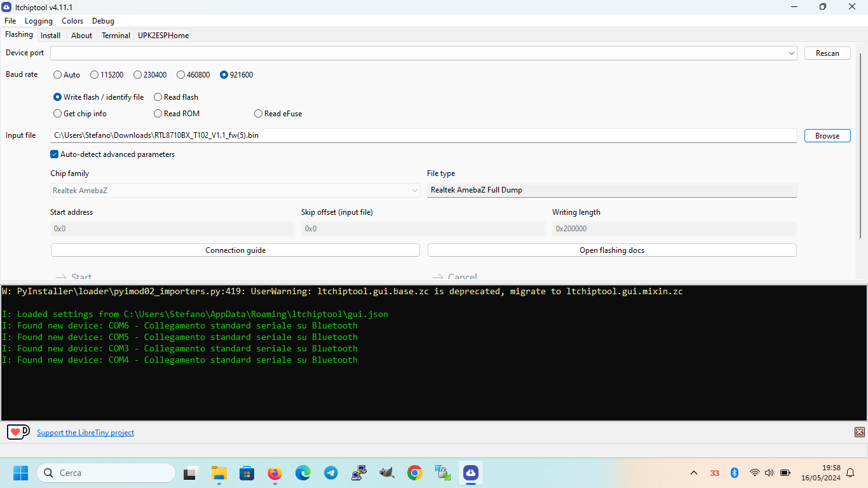868x488 pixels.
Task: Open the File menu
Action: pos(10,21)
